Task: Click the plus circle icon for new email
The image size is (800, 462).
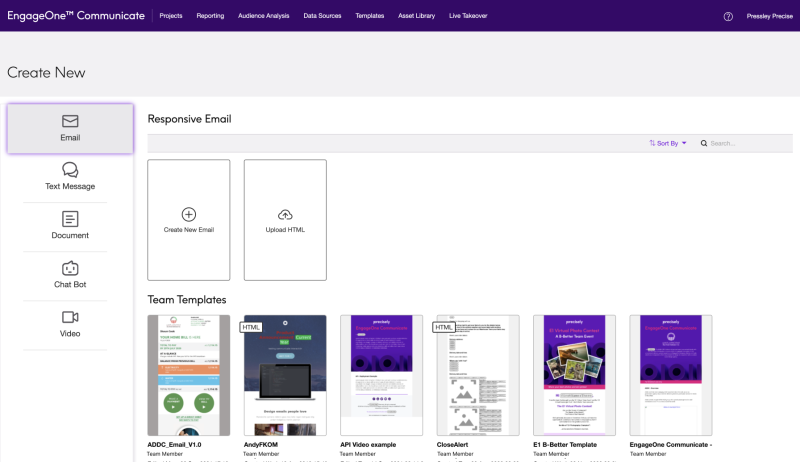Action: coord(189,215)
